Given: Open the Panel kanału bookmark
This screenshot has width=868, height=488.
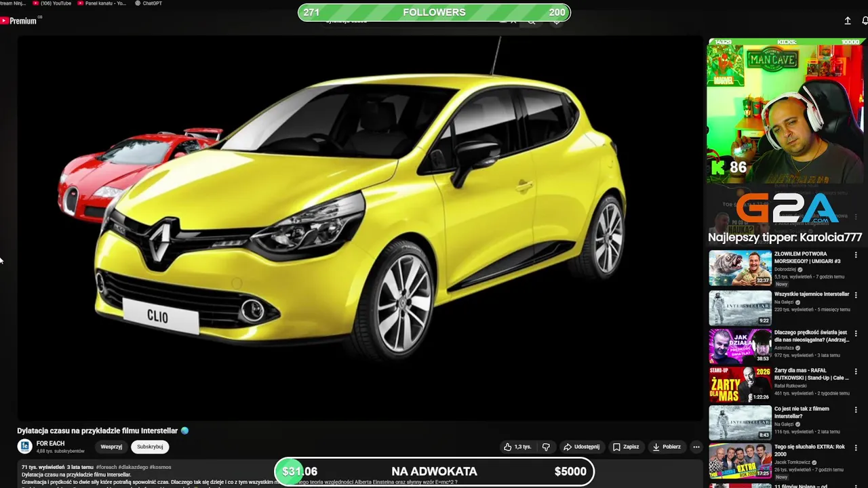Looking at the screenshot, I should coord(102,3).
